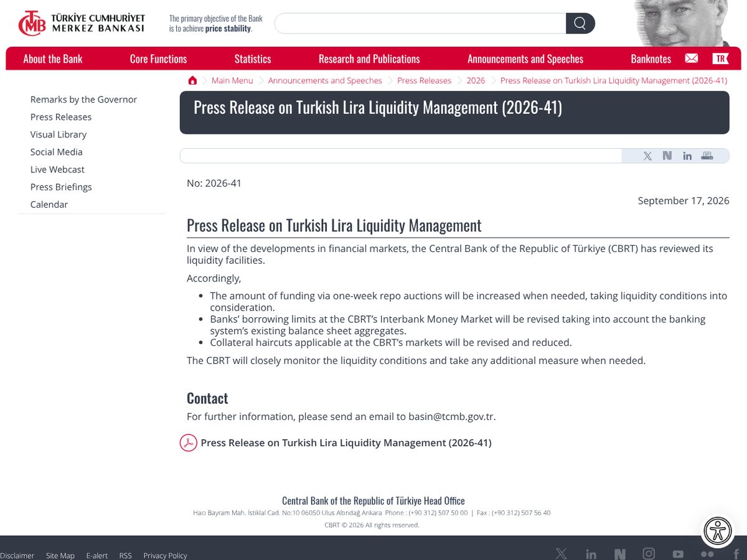Focus the site search input field

coord(420,24)
